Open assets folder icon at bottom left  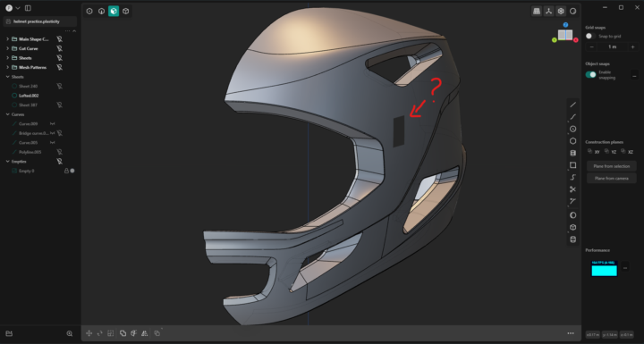[x=10, y=334]
